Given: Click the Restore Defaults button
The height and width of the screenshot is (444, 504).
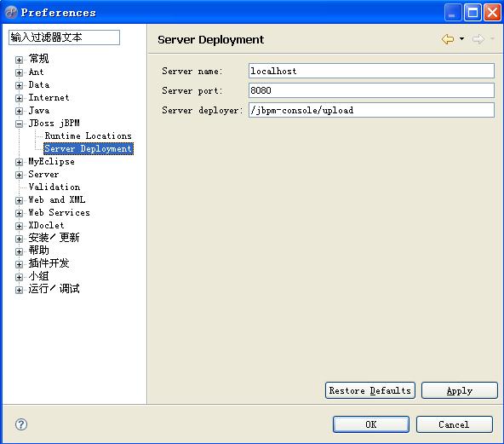Looking at the screenshot, I should [370, 390].
